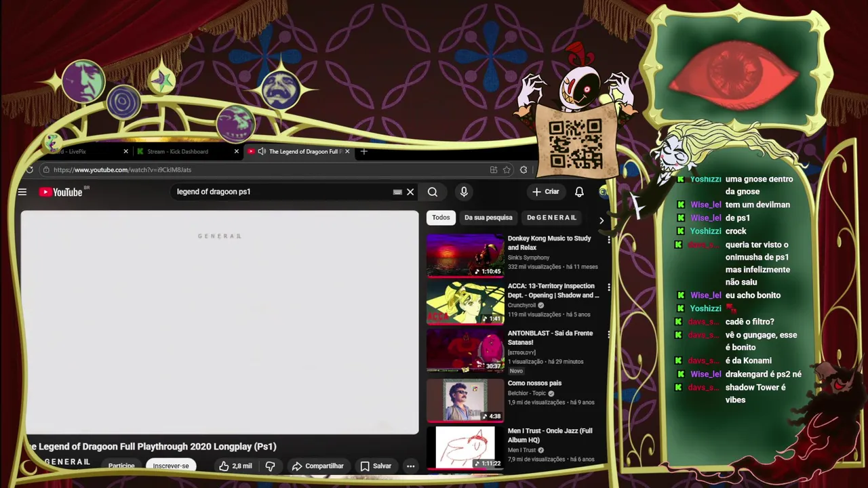Open YouTube notifications bell
Viewport: 868px width, 488px height.
579,192
